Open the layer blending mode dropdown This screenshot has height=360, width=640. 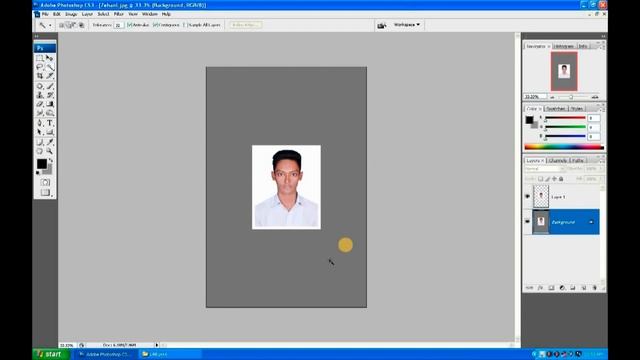coord(544,169)
